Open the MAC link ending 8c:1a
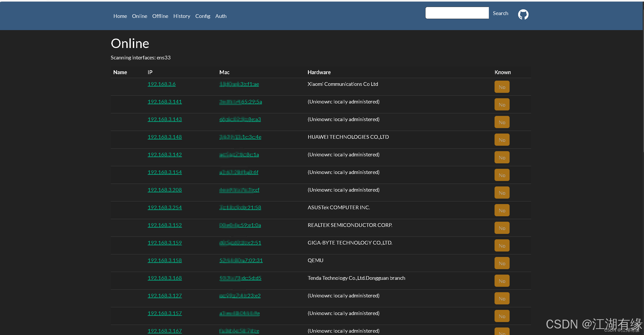 click(239, 155)
